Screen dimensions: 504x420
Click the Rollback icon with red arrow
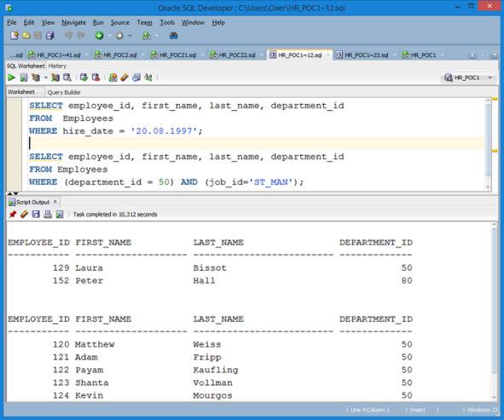(x=96, y=78)
